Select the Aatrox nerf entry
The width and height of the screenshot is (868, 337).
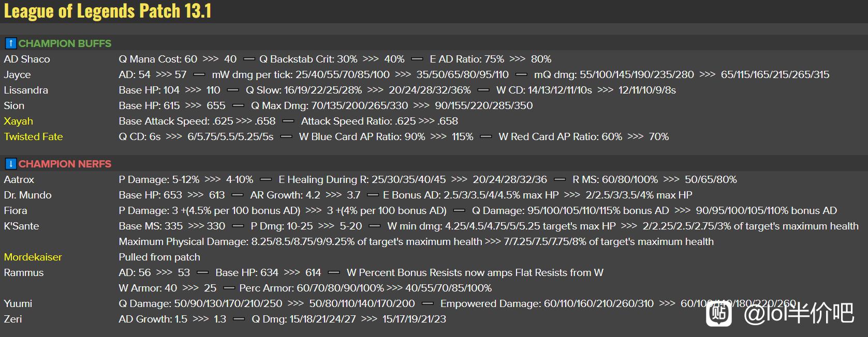19,179
